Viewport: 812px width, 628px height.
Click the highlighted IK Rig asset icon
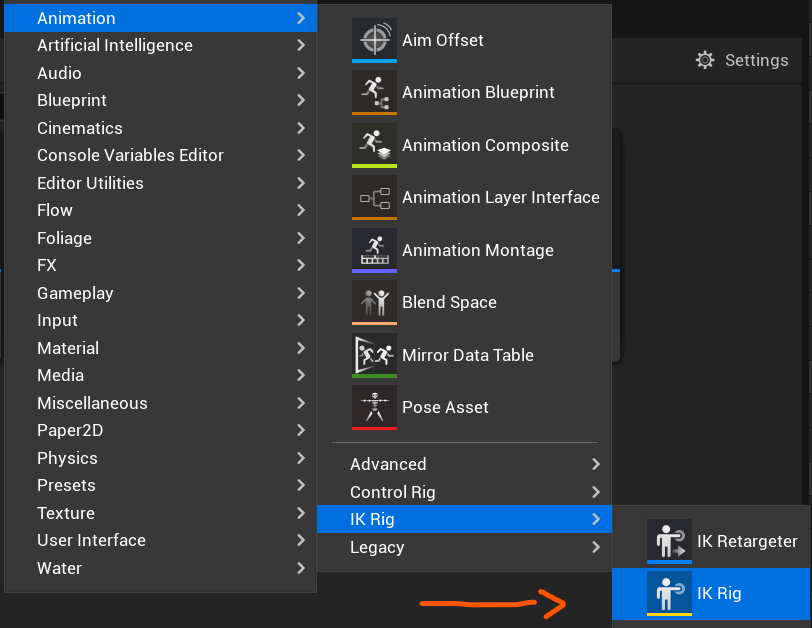[x=669, y=593]
